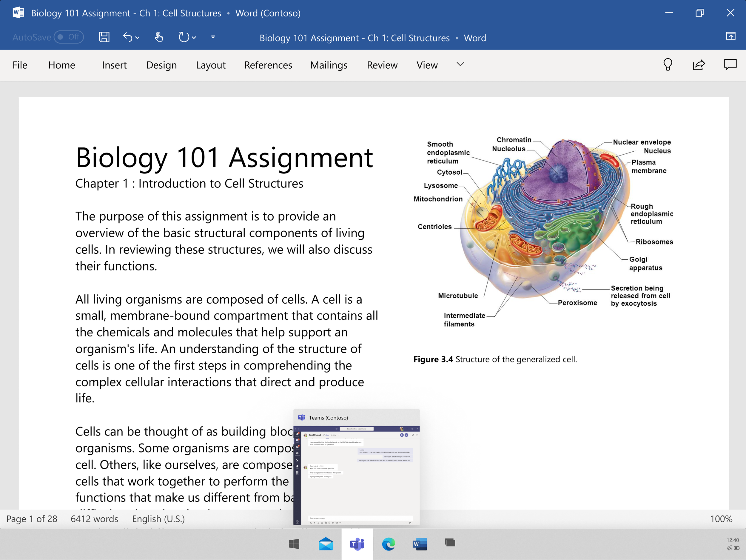Expand the Customize Quick Access Toolbar arrow
The height and width of the screenshot is (560, 746).
tap(213, 37)
